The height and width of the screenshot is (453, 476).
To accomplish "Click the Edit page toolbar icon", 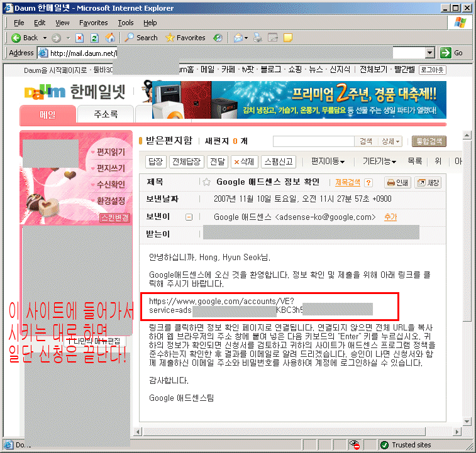I will (273, 38).
